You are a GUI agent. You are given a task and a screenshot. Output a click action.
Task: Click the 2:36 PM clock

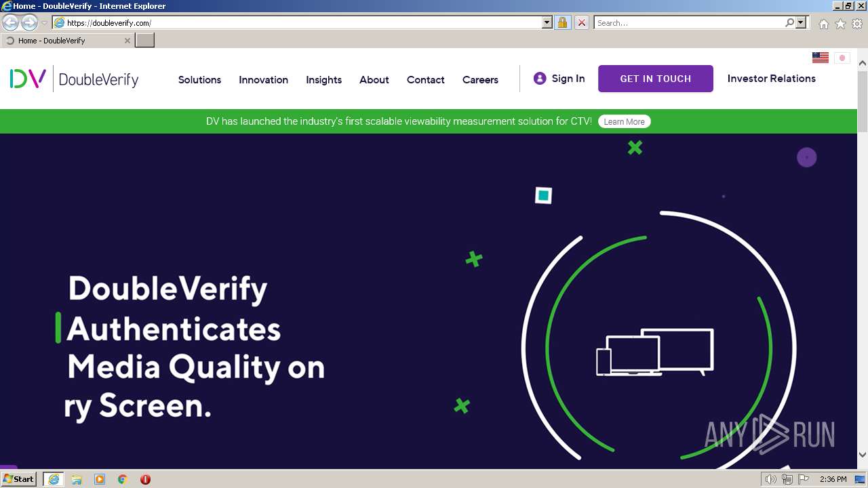(833, 479)
